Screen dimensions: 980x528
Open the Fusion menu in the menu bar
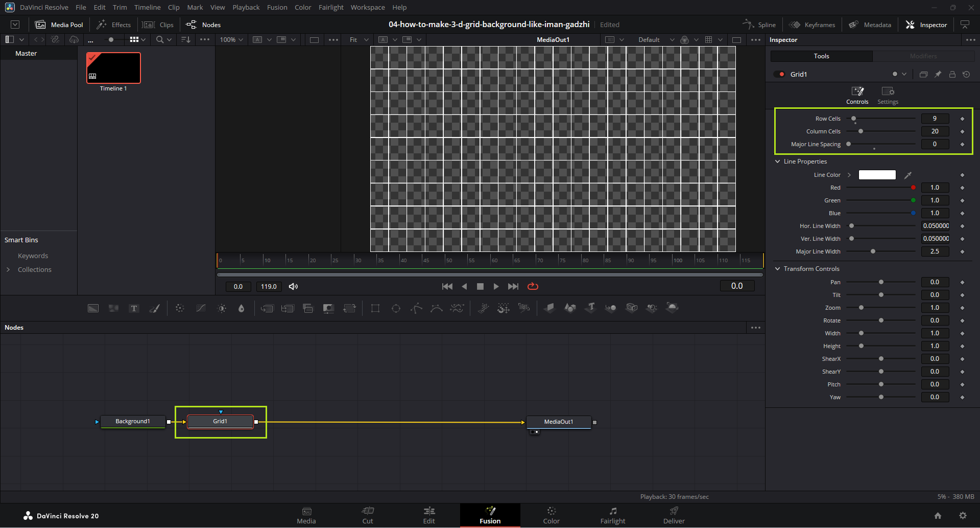pyautogui.click(x=277, y=7)
